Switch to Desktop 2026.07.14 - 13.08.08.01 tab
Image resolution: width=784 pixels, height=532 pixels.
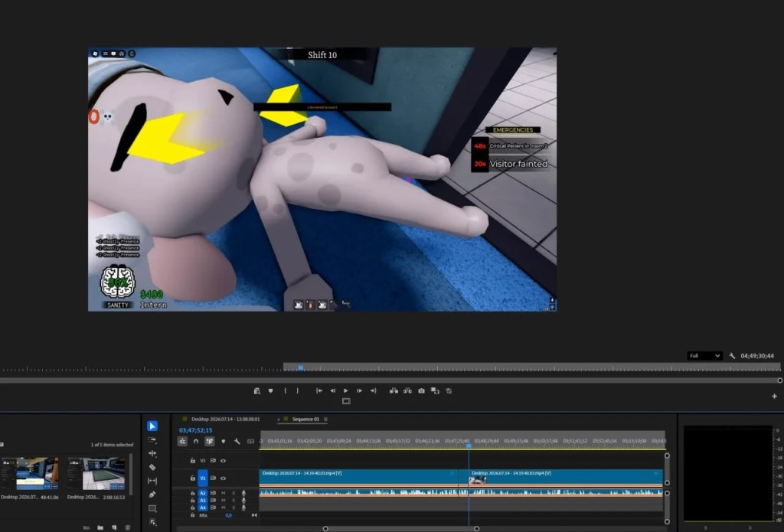tap(226, 419)
